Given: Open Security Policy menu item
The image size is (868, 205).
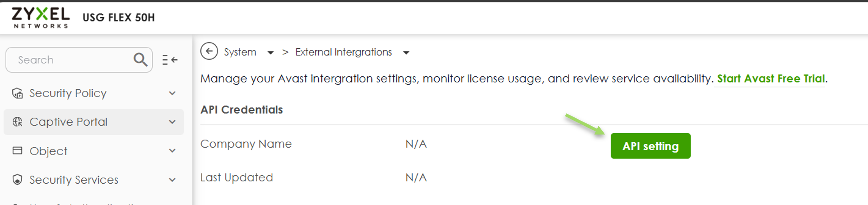Looking at the screenshot, I should pyautogui.click(x=94, y=93).
